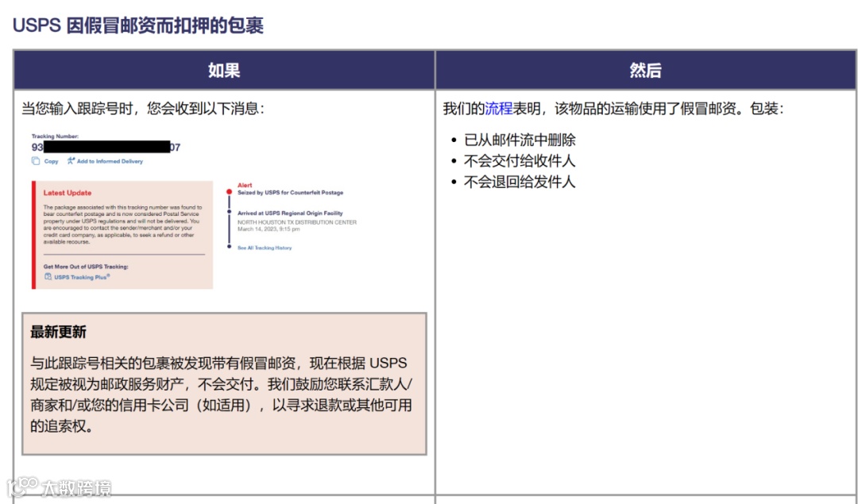The width and height of the screenshot is (858, 504).
Task: Click the Latest Update heading
Action: click(68, 193)
